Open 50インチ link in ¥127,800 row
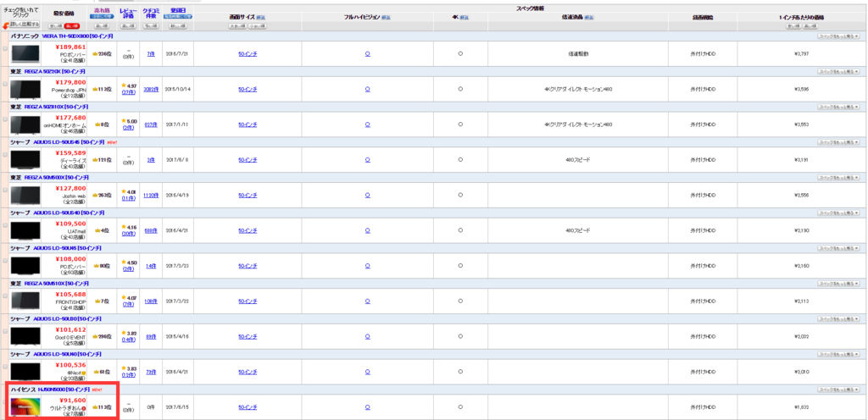The width and height of the screenshot is (868, 420). pos(248,195)
